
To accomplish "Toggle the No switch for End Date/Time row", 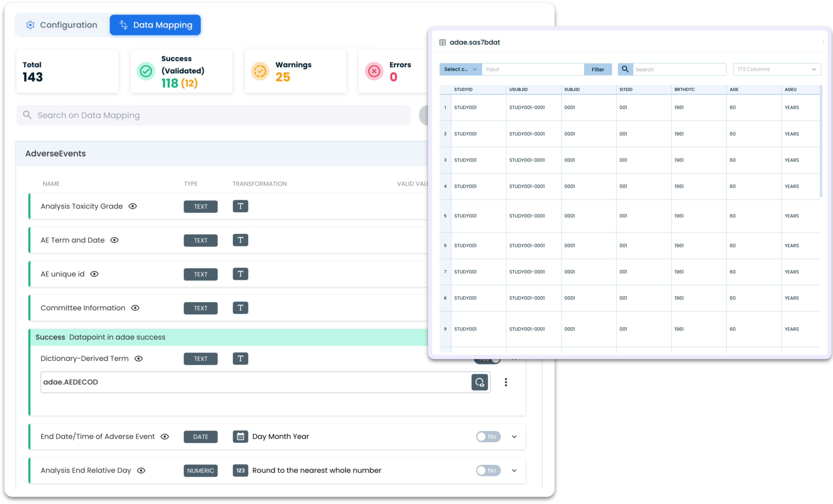I will 488,436.
